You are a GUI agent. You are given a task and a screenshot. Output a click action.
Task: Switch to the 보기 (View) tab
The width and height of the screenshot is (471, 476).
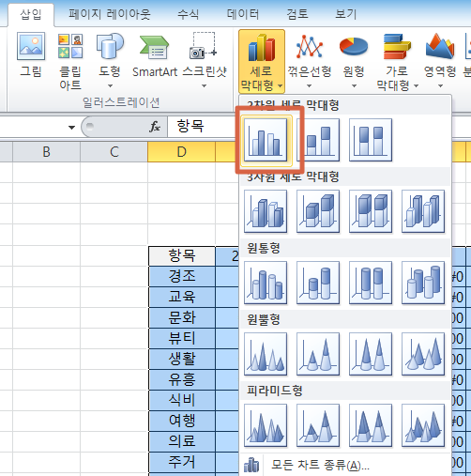coord(346,14)
